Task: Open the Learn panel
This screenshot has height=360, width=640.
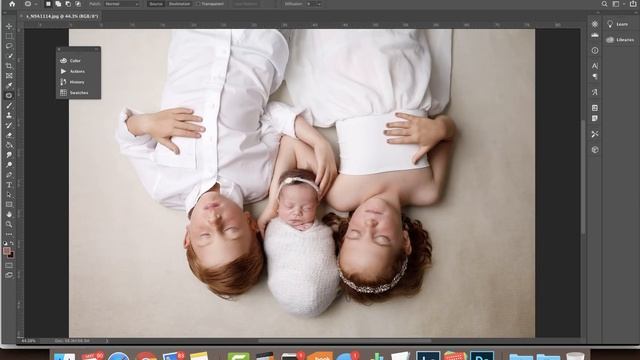Action: point(618,24)
